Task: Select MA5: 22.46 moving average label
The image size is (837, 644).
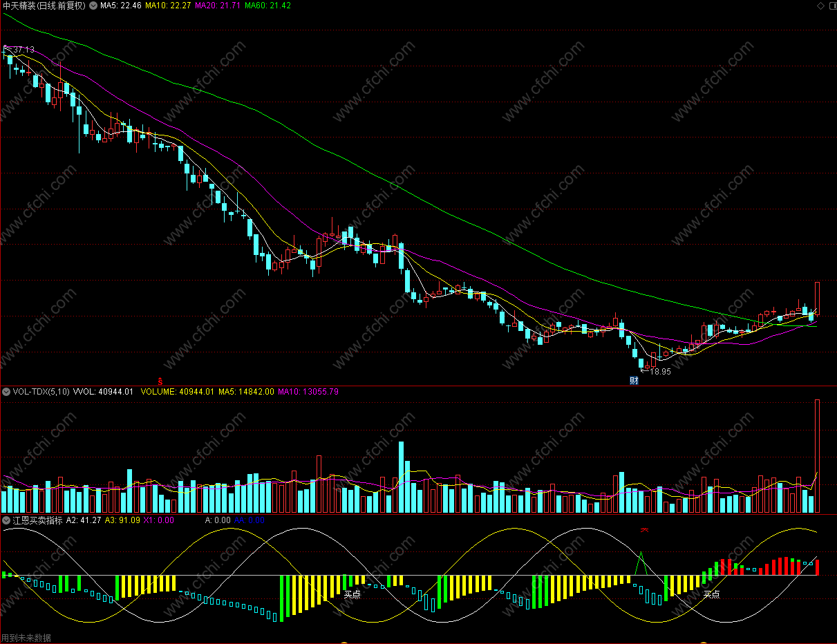Action: [x=121, y=6]
